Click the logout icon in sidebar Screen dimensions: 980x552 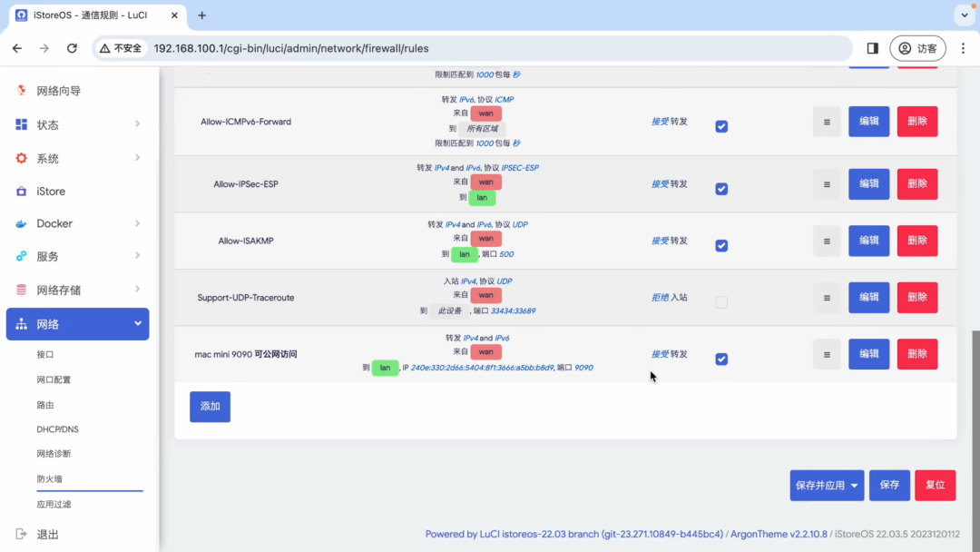[21, 535]
